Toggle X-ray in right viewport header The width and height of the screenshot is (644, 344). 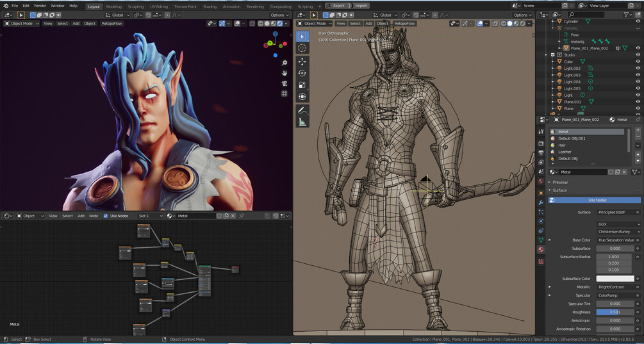click(x=495, y=24)
